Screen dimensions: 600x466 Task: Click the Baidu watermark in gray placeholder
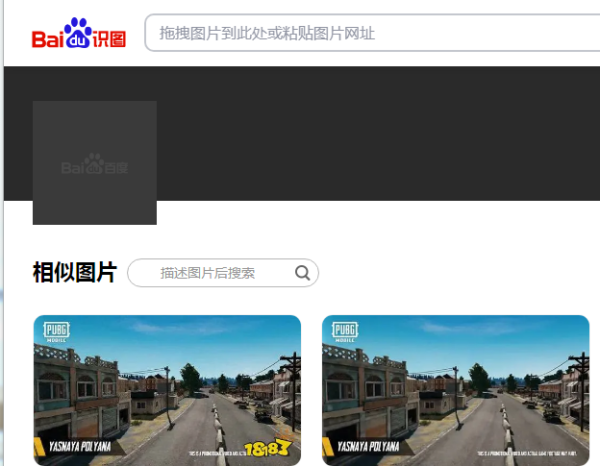pos(95,166)
